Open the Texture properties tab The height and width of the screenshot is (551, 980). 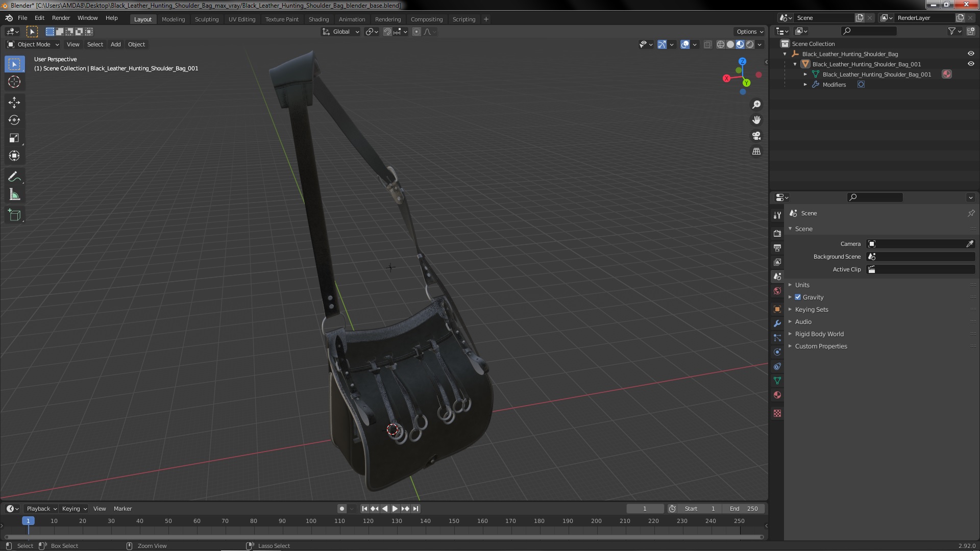click(777, 413)
